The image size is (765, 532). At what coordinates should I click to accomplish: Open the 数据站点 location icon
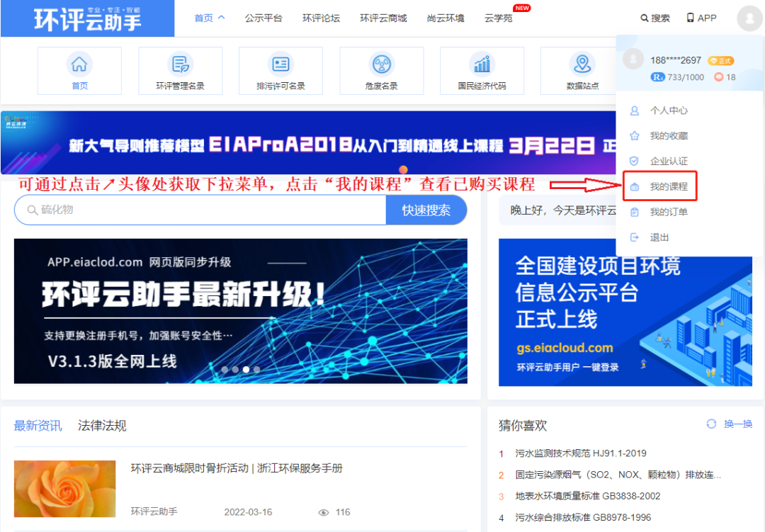(x=582, y=64)
